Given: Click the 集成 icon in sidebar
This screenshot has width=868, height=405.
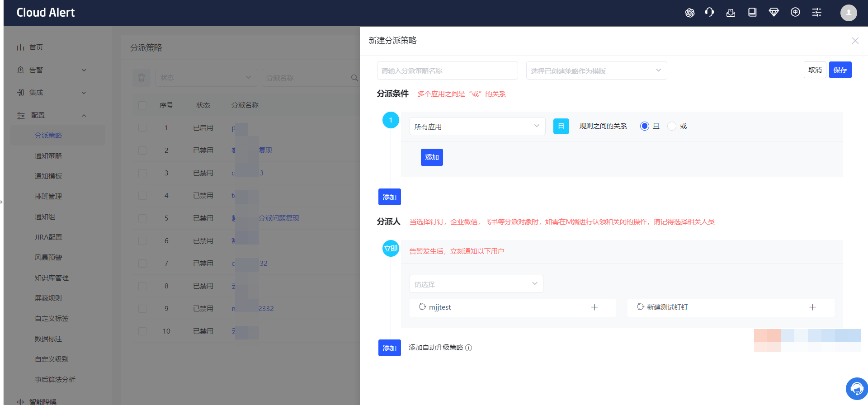Looking at the screenshot, I should click(x=20, y=93).
